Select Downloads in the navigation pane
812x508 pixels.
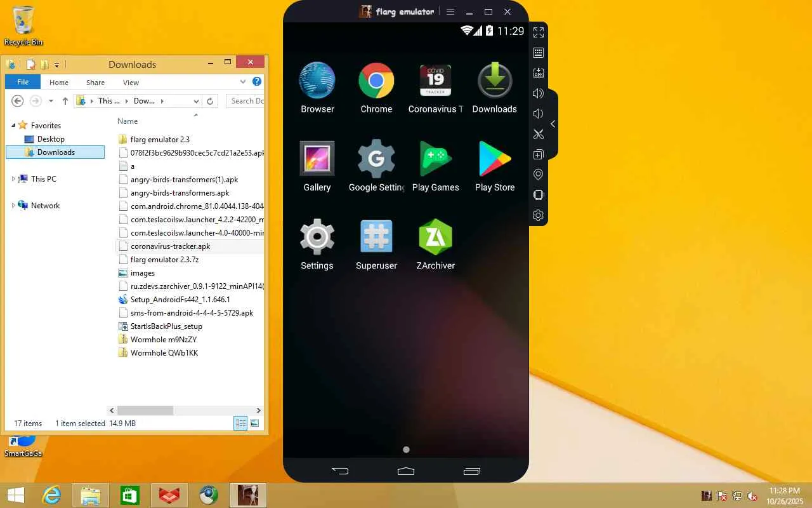pos(55,152)
